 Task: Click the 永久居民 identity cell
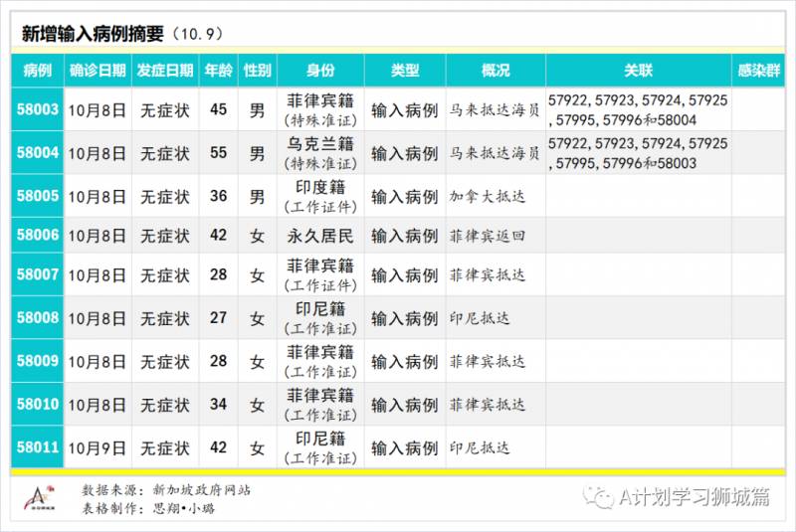(320, 236)
